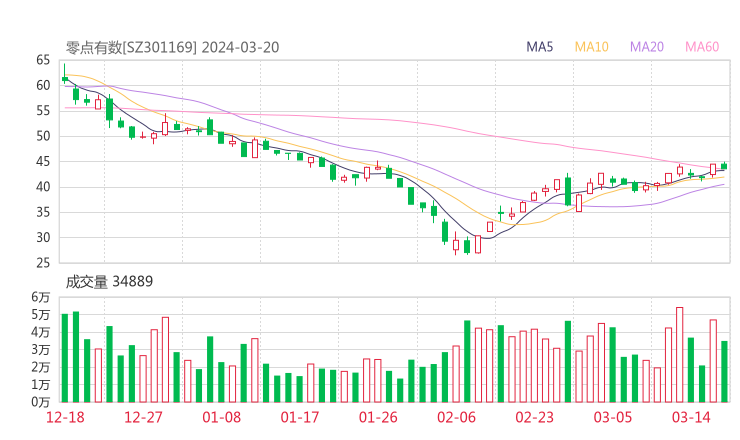The height and width of the screenshot is (440, 740).
Task: Click the 6万 volume axis label
Action: pos(41,297)
